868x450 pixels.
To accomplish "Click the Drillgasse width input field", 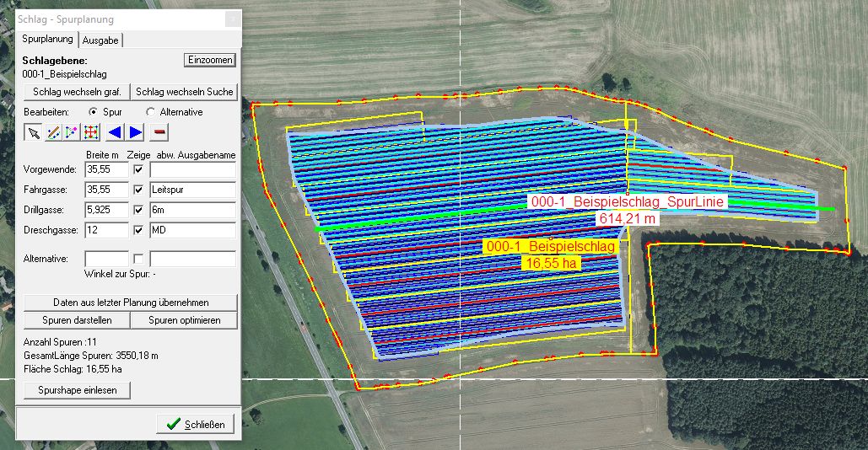I will click(106, 210).
